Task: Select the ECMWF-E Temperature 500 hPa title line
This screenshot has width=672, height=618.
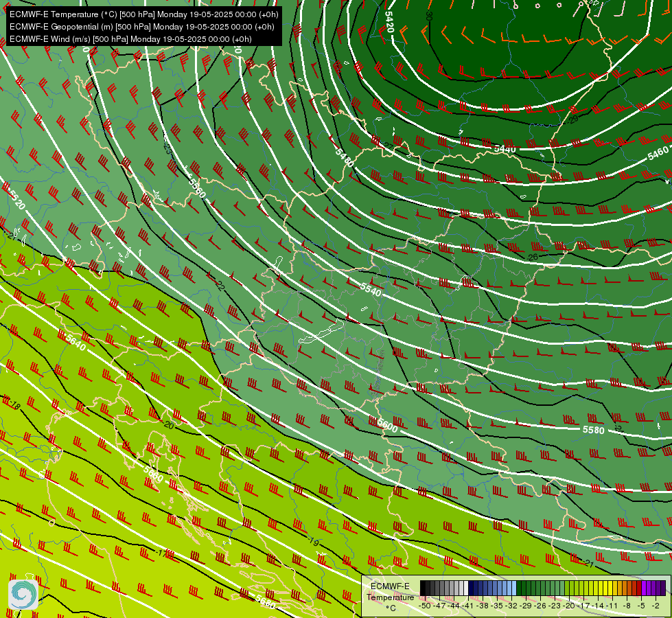Action: [x=144, y=14]
